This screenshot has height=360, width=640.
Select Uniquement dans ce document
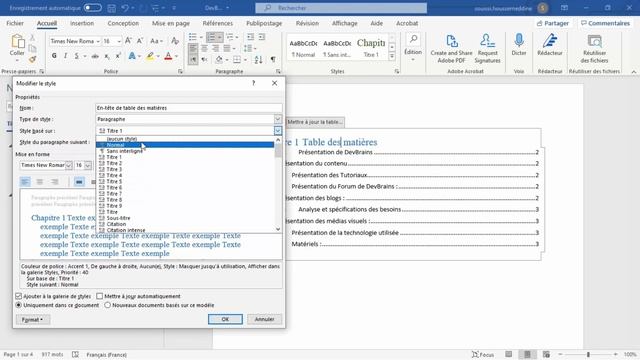[18, 305]
